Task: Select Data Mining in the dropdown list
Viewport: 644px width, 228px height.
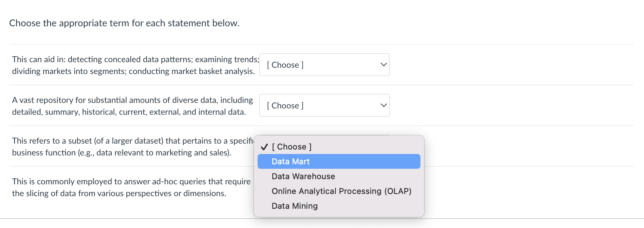Action: [295, 206]
